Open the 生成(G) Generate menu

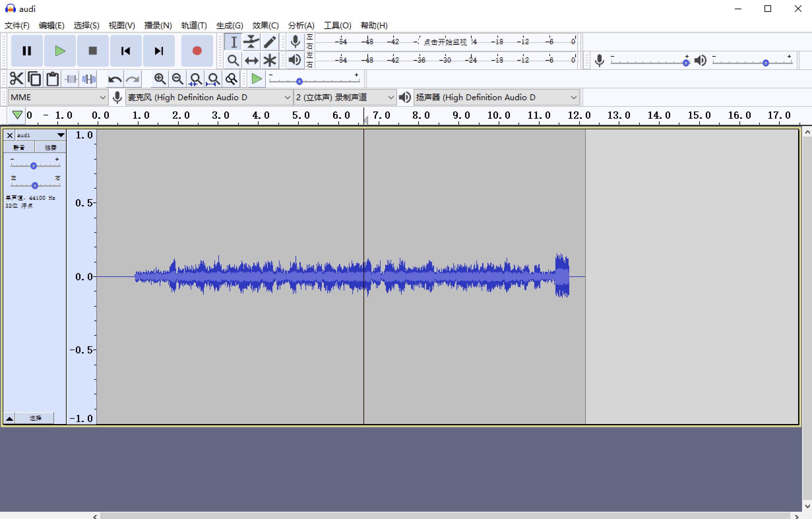(229, 26)
